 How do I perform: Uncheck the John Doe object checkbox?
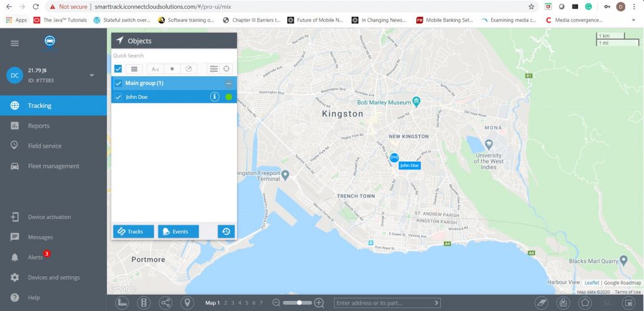[118, 97]
